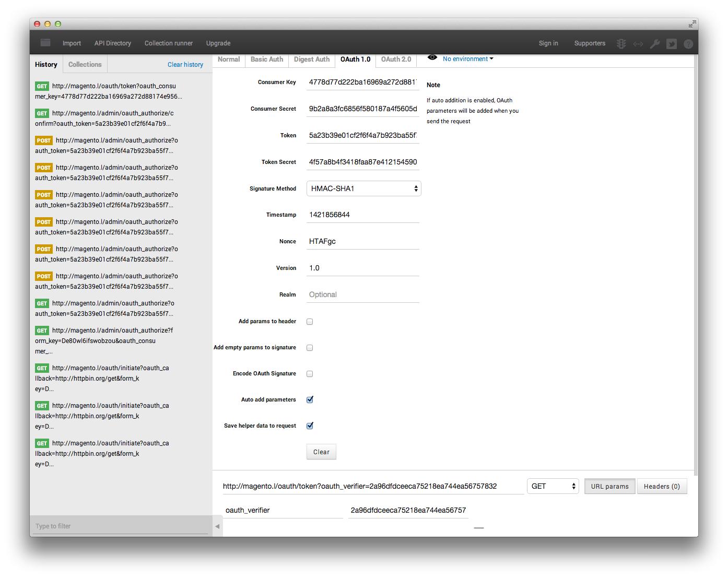Screen dimensions: 728x578
Task: Open the Signature Method dropdown
Action: coord(363,188)
